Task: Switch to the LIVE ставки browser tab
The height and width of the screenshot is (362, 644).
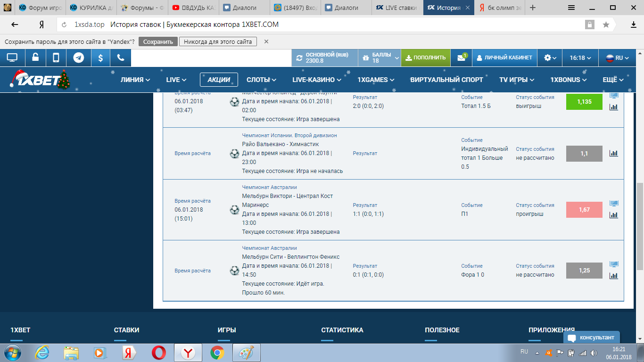Action: pos(397,8)
